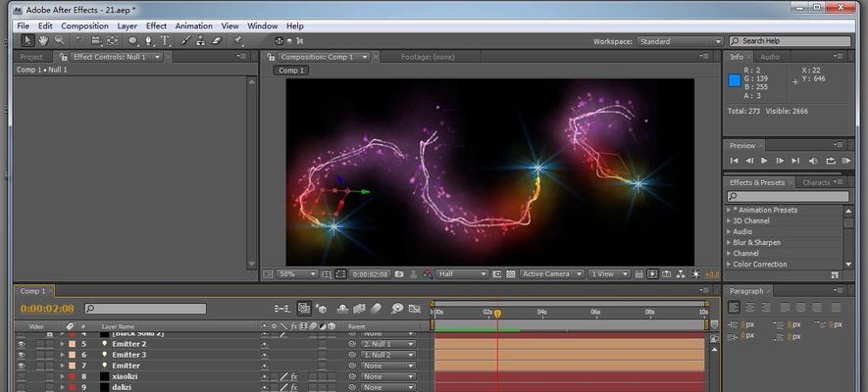Screen dimensions: 868x392
Task: Open the Animation menu
Action: [194, 26]
